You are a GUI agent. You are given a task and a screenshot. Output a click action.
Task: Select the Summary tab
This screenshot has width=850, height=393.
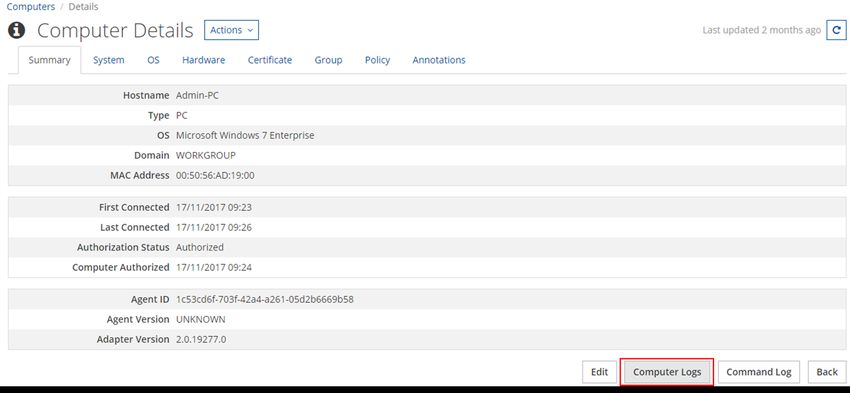click(49, 60)
